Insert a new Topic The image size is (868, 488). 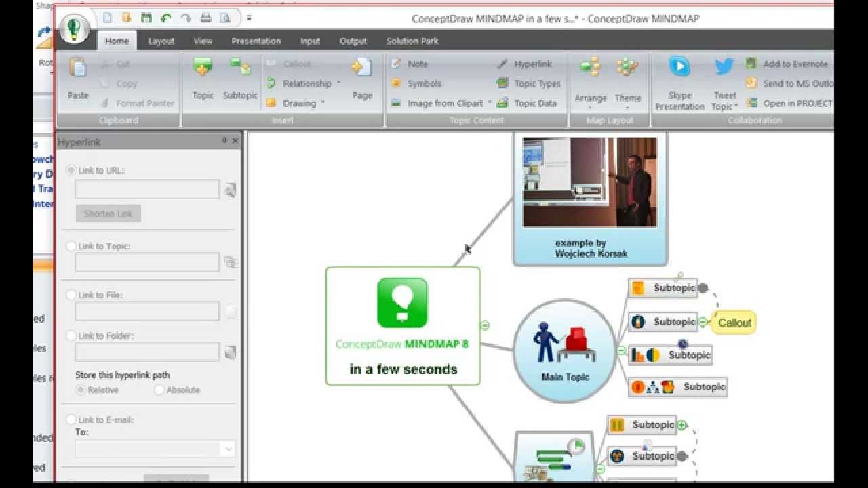pyautogui.click(x=203, y=79)
